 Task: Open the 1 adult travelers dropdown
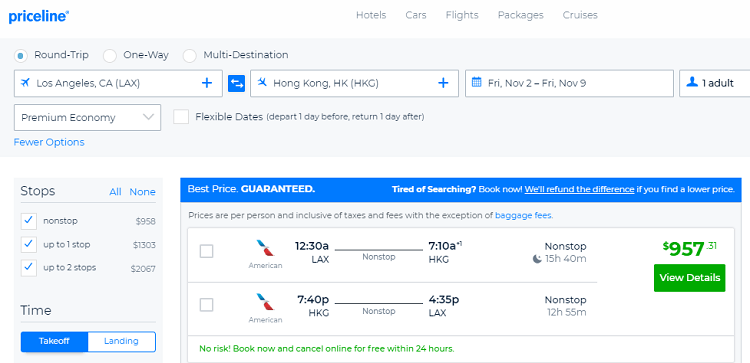[715, 83]
